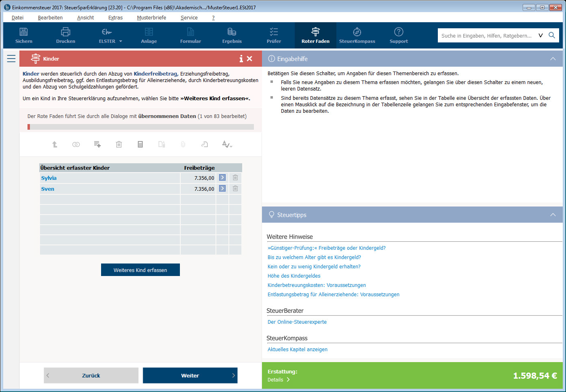Click the Sichern save icon
The image size is (566, 392).
[24, 32]
